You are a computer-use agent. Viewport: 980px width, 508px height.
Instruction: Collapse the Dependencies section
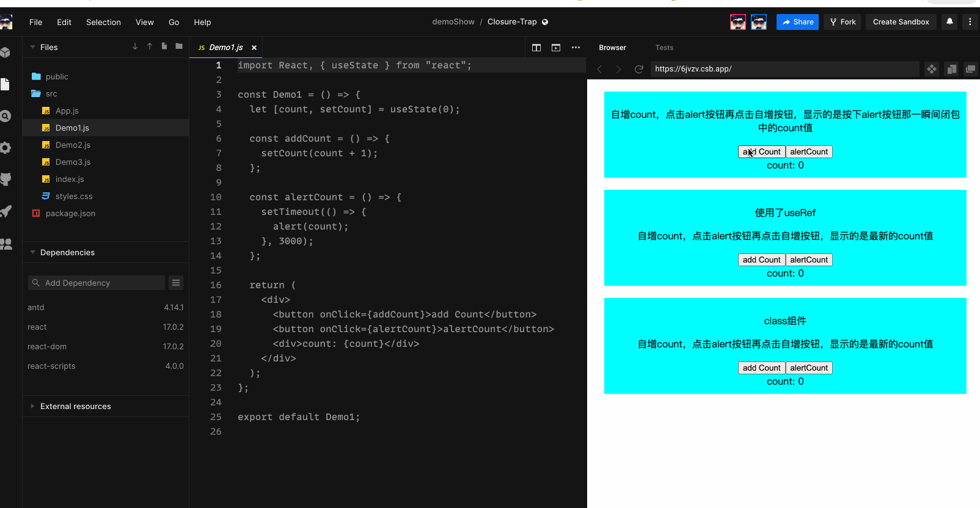(x=32, y=252)
